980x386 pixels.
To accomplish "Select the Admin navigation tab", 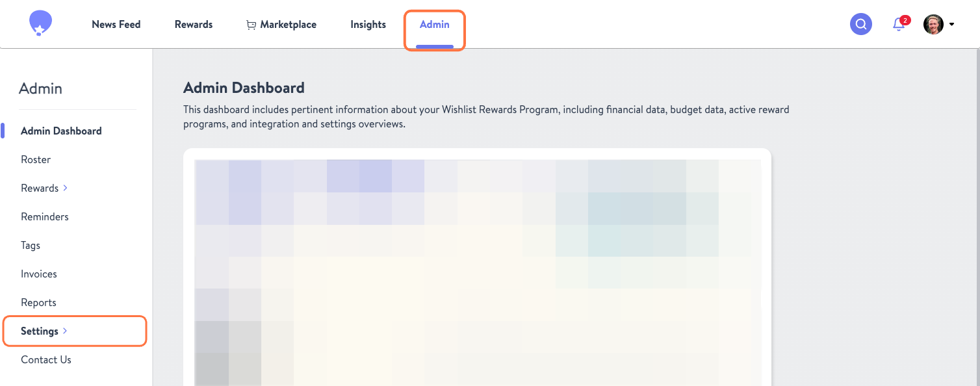I will (x=434, y=24).
